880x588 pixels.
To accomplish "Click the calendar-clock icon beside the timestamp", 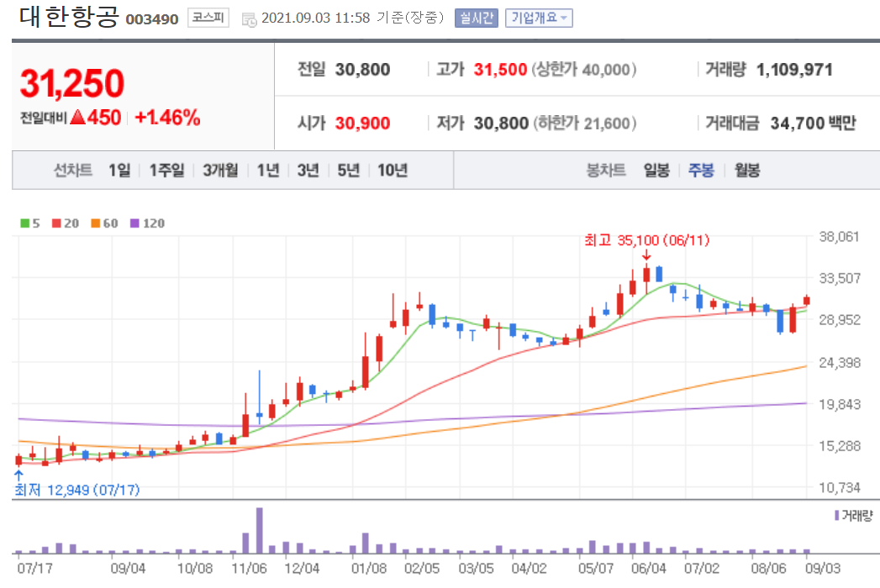I will click(x=249, y=19).
